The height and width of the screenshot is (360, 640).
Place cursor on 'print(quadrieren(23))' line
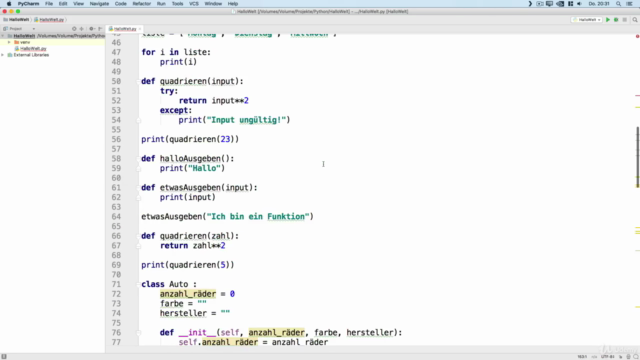point(190,139)
